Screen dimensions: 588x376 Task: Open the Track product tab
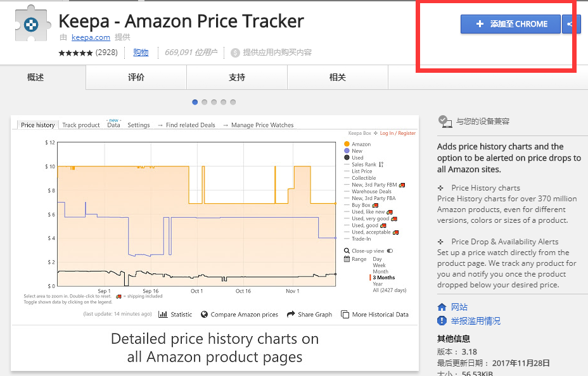point(81,125)
